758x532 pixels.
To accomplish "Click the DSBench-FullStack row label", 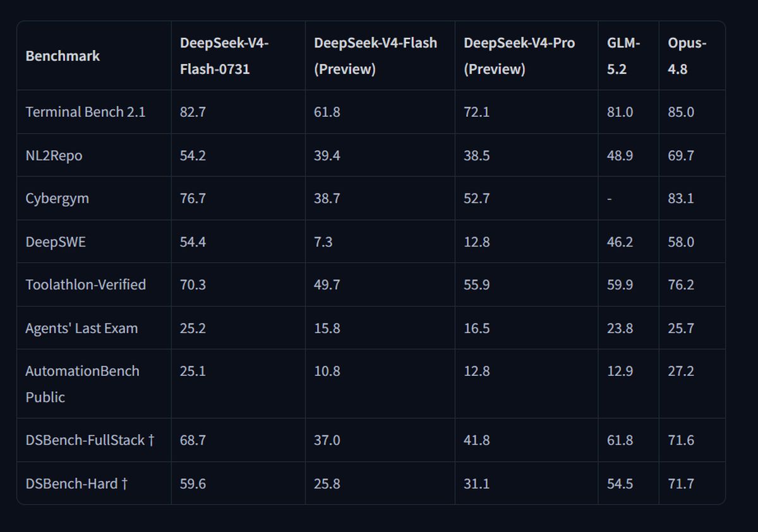I will [x=90, y=440].
